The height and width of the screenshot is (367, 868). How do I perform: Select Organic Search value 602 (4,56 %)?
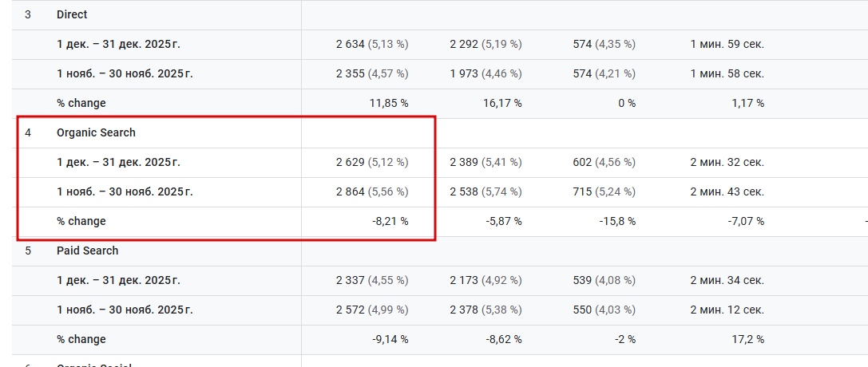coord(604,162)
